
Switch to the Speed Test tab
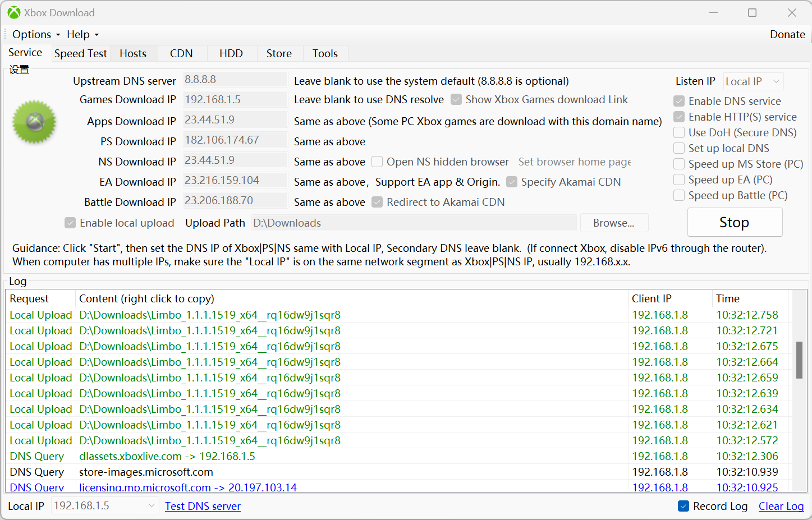[x=80, y=53]
